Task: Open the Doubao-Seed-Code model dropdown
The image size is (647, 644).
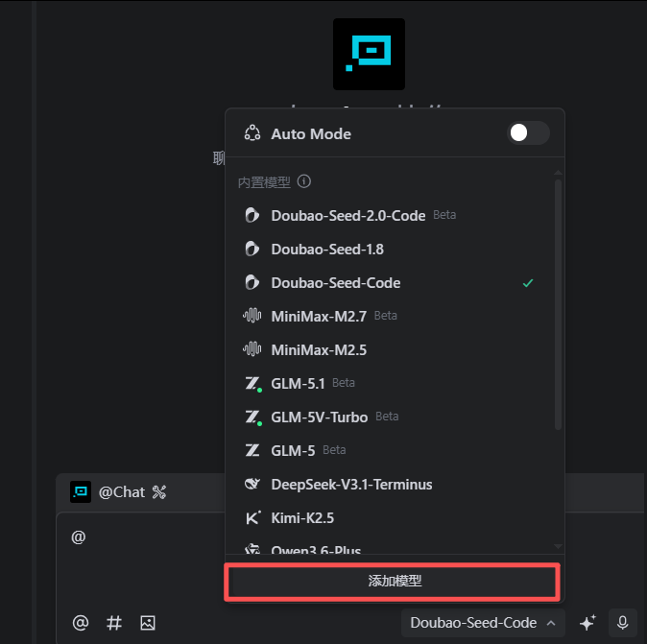Action: (x=482, y=623)
